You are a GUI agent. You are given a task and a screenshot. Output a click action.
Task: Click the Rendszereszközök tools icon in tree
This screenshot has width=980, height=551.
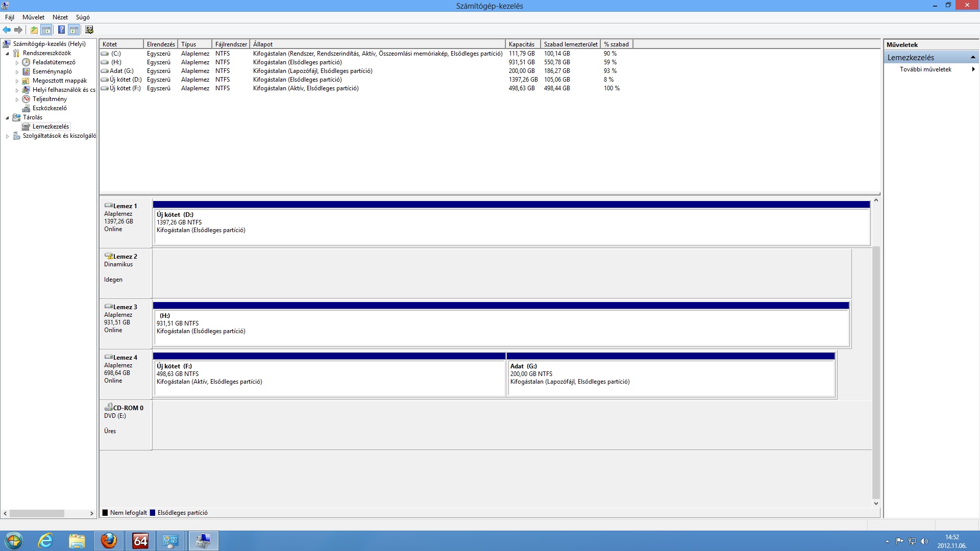pyautogui.click(x=16, y=53)
